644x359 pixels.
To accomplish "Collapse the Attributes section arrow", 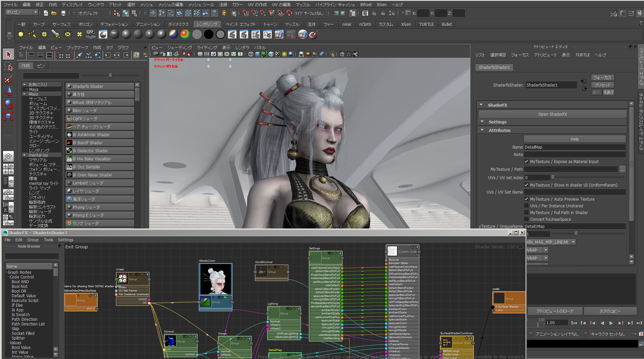I will (482, 130).
